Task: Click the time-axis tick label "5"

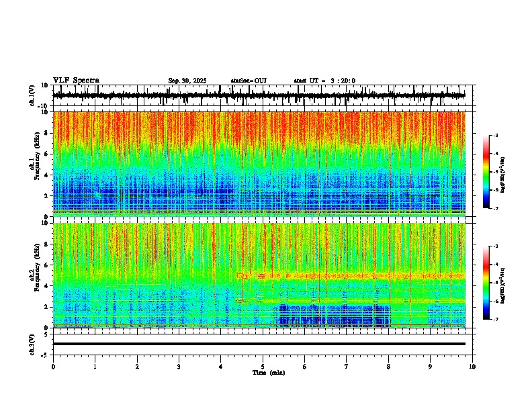Action: pos(263,367)
